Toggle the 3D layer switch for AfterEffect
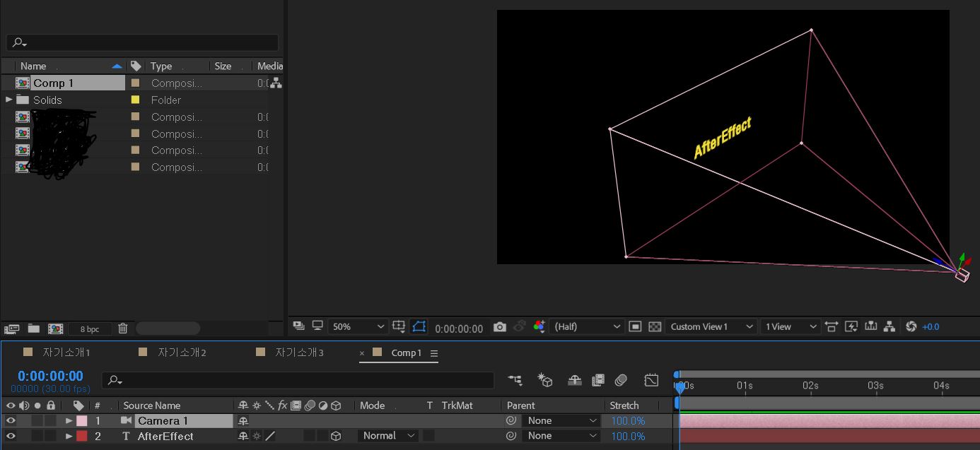 [336, 437]
